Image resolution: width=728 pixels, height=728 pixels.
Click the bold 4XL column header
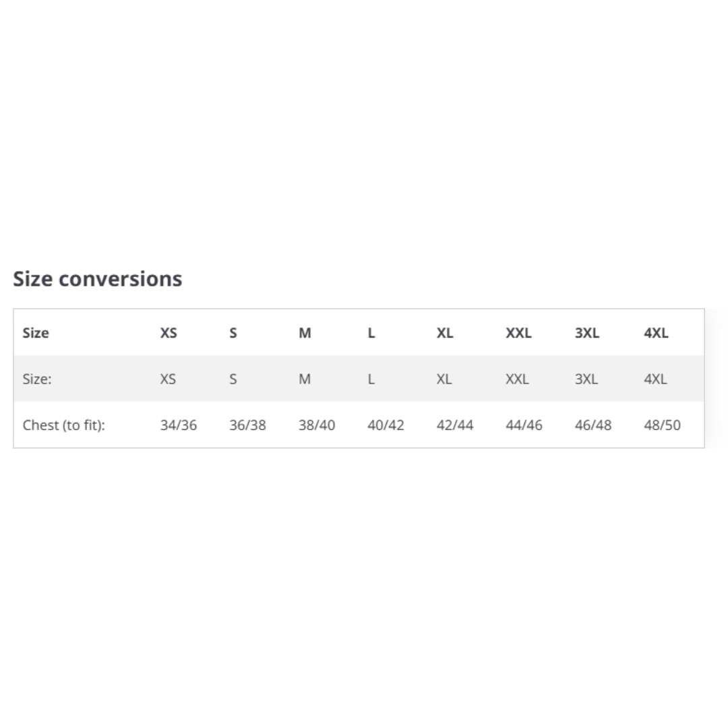tap(656, 333)
